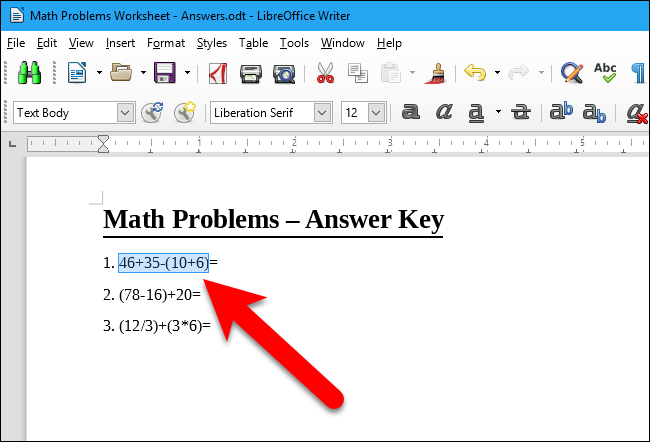Expand the Redo history arrow
This screenshot has height=442, width=650.
541,73
